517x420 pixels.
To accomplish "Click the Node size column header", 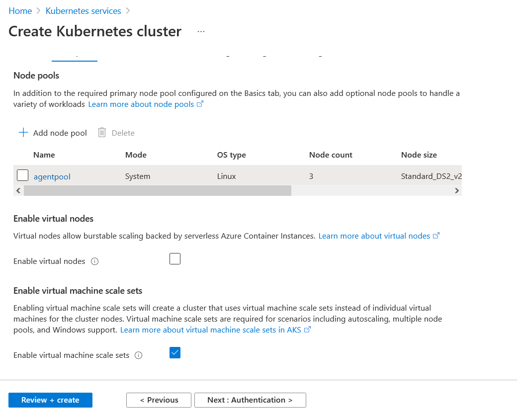I will [x=419, y=155].
